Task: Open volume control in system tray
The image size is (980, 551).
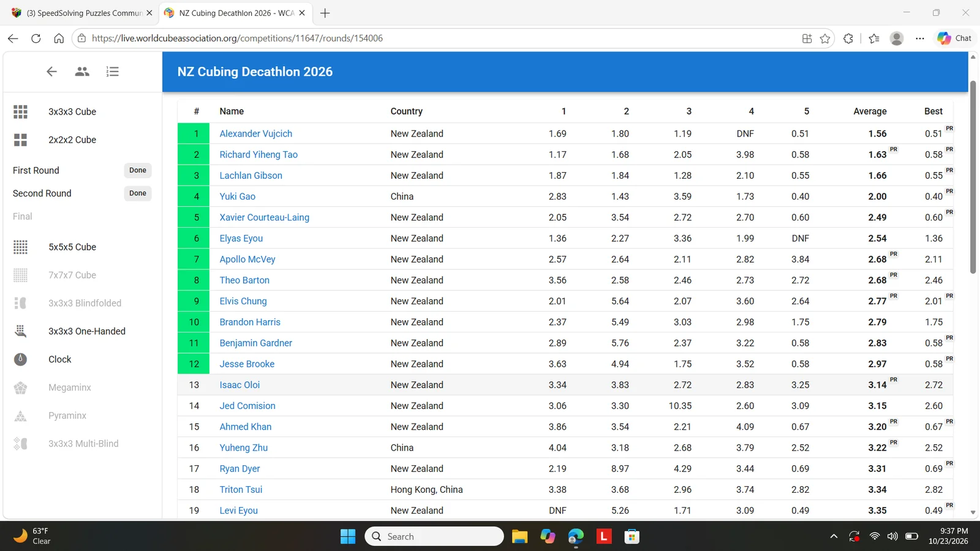Action: (892, 536)
